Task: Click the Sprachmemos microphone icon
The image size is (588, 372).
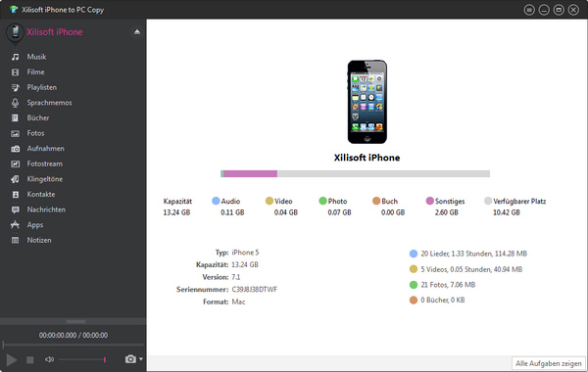Action: click(15, 103)
